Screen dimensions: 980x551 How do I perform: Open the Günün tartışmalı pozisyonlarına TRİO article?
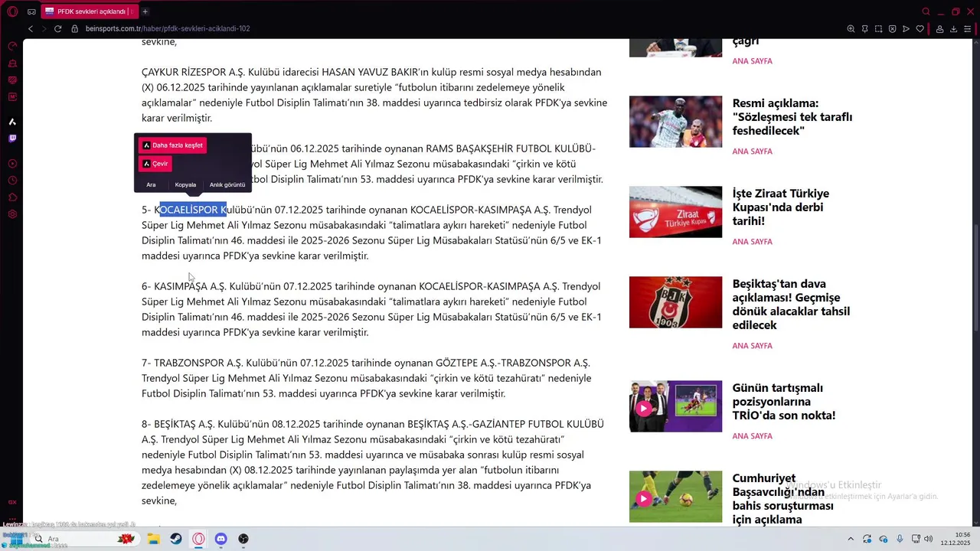click(783, 402)
